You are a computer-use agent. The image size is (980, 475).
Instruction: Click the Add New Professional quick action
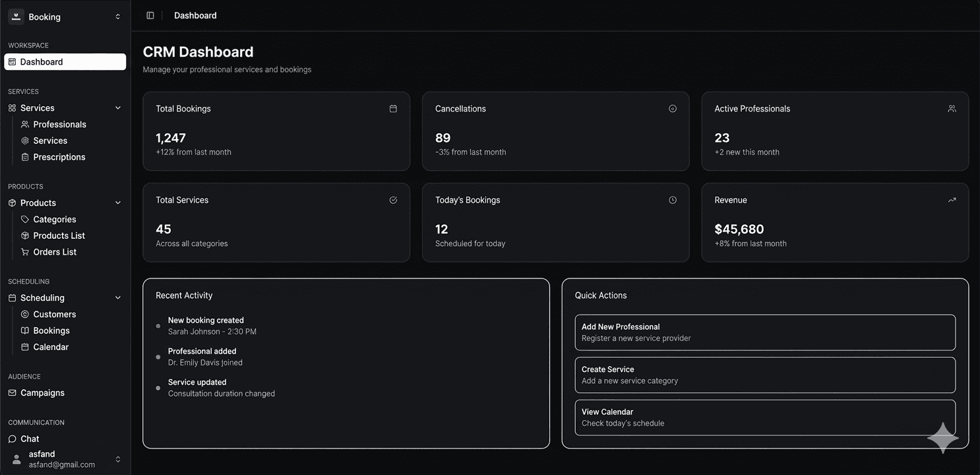pyautogui.click(x=764, y=332)
